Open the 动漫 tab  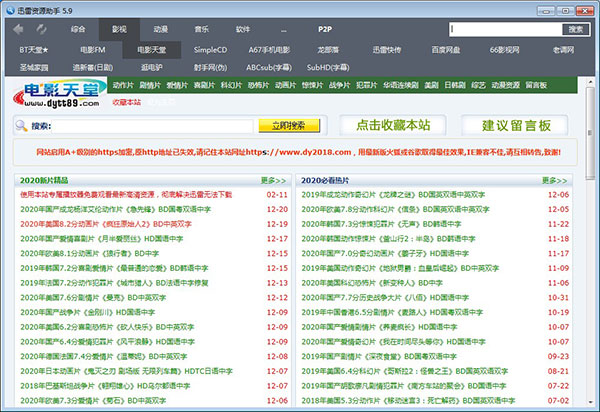point(161,29)
